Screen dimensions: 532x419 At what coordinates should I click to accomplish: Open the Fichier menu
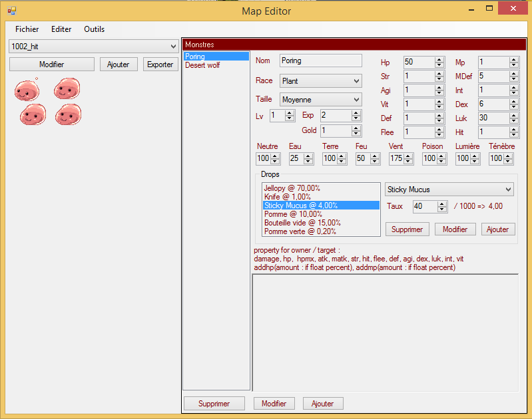[27, 29]
